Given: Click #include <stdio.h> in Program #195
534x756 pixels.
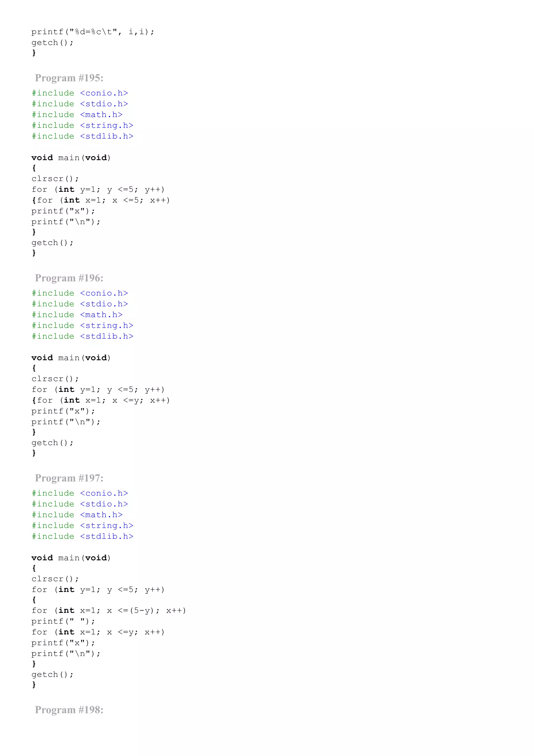Looking at the screenshot, I should pyautogui.click(x=80, y=104).
